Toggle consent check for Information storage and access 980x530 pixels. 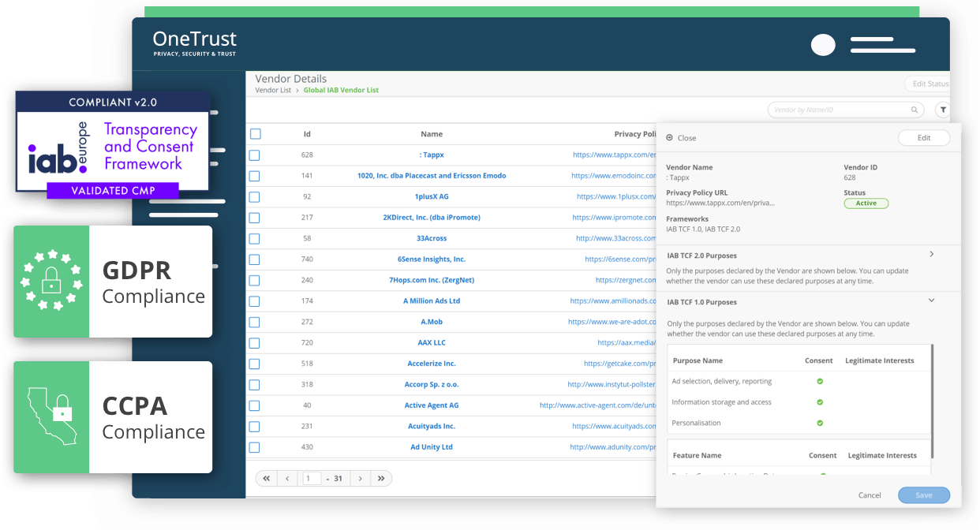click(x=820, y=402)
